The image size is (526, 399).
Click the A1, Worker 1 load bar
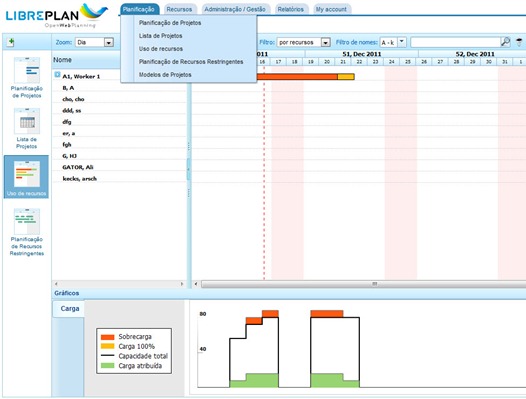click(x=306, y=77)
